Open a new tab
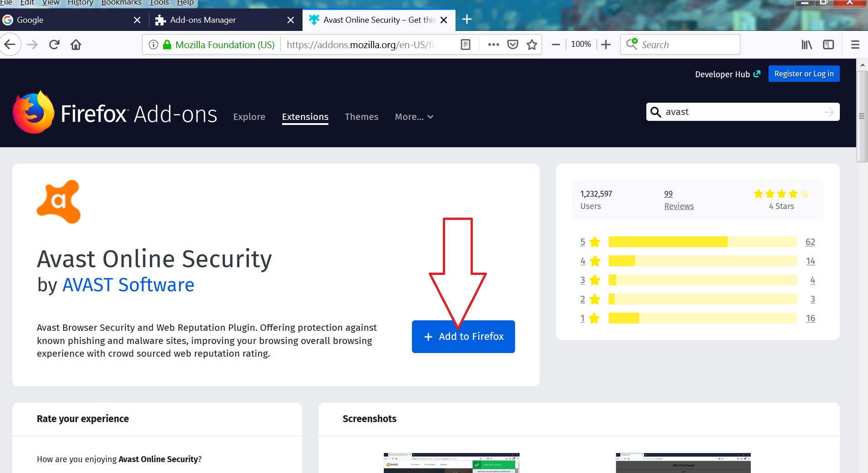The image size is (868, 473). (467, 20)
